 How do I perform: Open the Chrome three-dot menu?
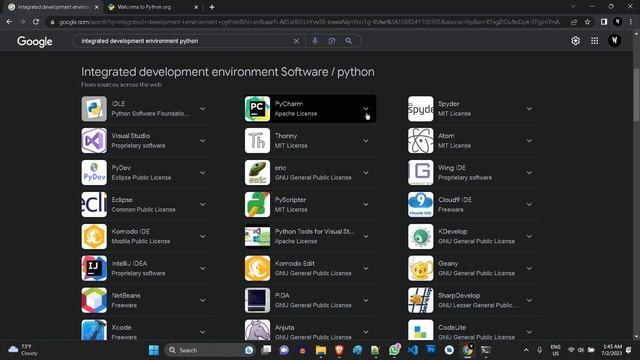(x=631, y=22)
